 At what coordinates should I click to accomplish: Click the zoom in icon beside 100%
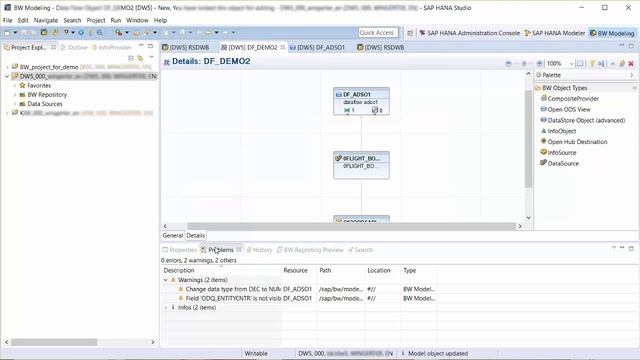(539, 63)
